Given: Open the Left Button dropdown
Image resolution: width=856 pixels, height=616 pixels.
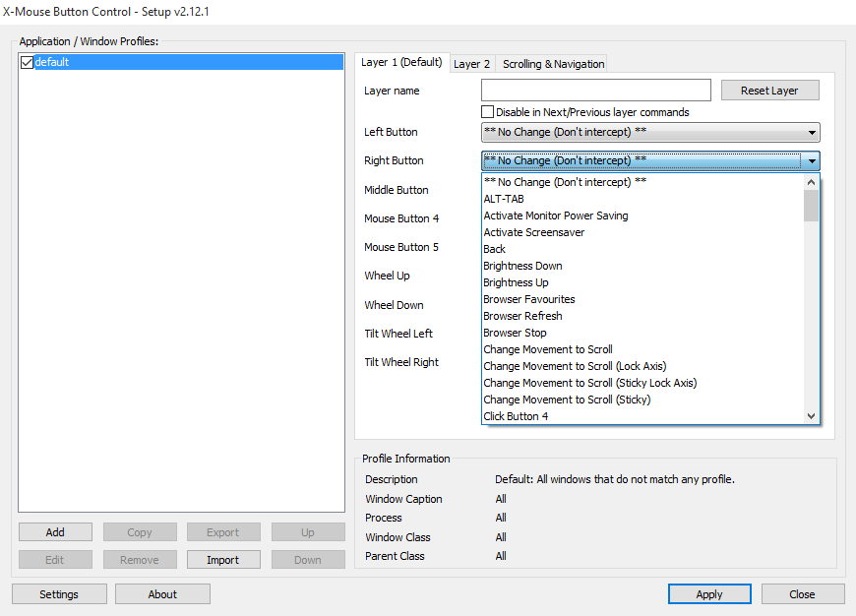Looking at the screenshot, I should coord(650,132).
